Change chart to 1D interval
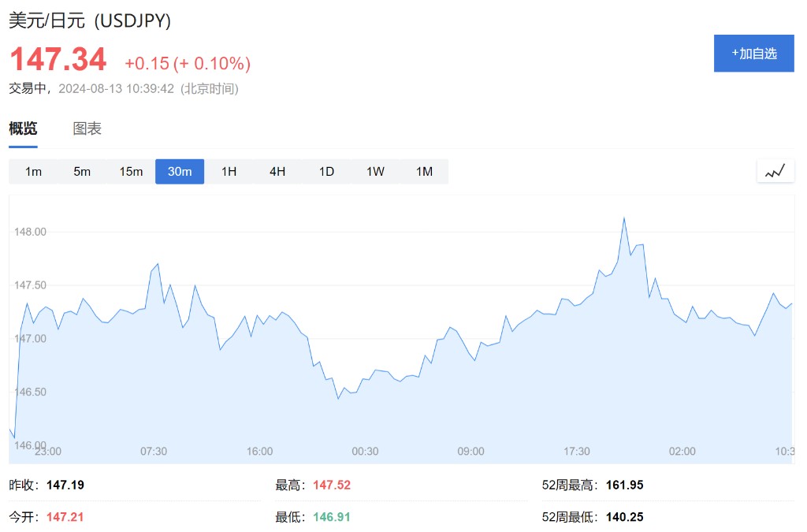The height and width of the screenshot is (532, 807). [x=326, y=172]
